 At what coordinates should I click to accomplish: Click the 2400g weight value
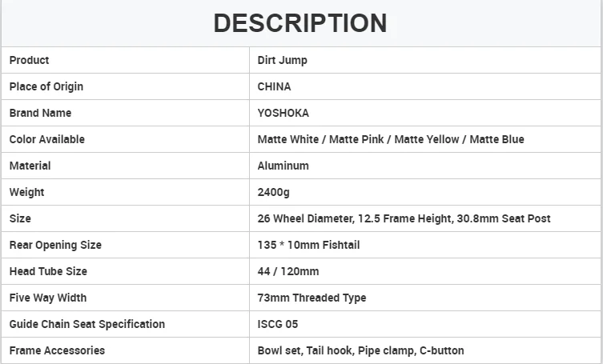(x=275, y=192)
